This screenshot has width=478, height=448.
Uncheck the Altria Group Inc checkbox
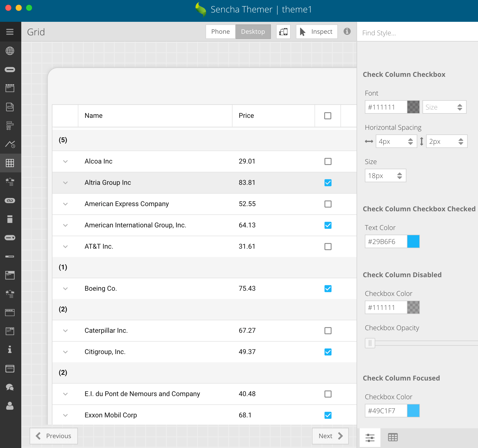pyautogui.click(x=328, y=183)
